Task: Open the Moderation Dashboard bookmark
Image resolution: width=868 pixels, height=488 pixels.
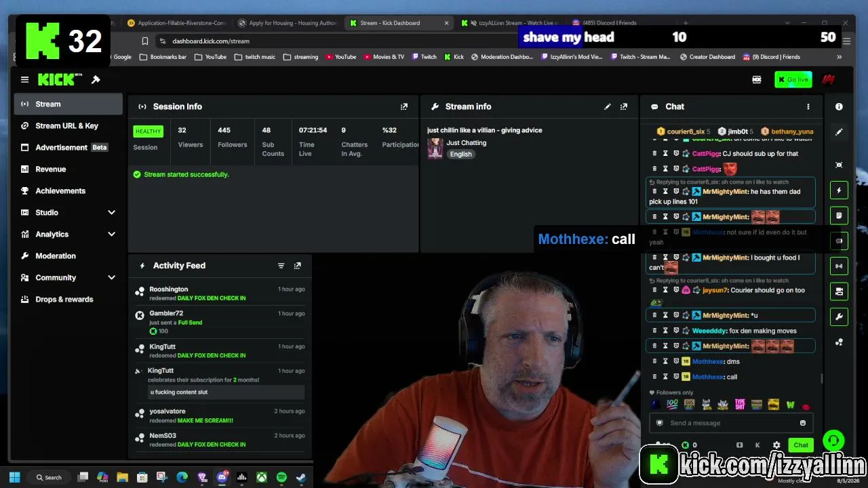Action: [x=502, y=57]
